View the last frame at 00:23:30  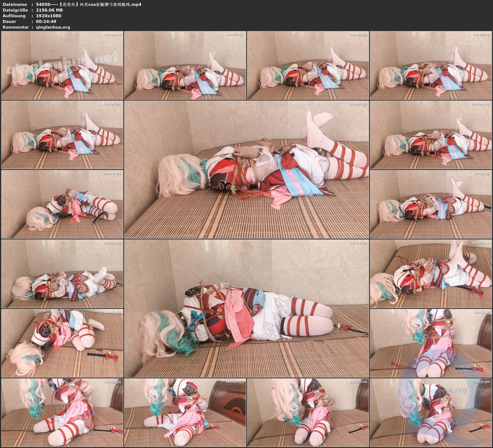pos(431,412)
